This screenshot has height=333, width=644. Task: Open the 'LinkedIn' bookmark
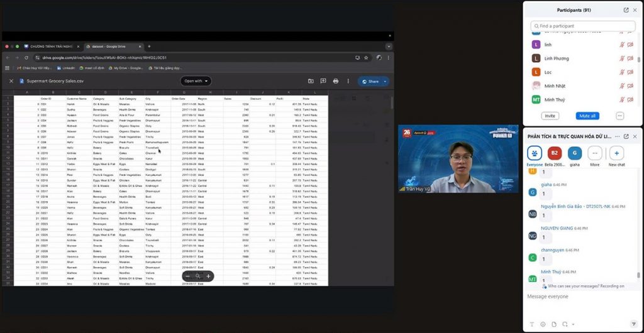click(x=66, y=68)
